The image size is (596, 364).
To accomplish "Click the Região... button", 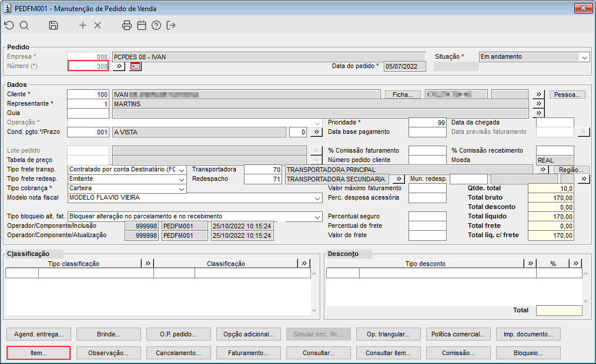I will click(571, 170).
